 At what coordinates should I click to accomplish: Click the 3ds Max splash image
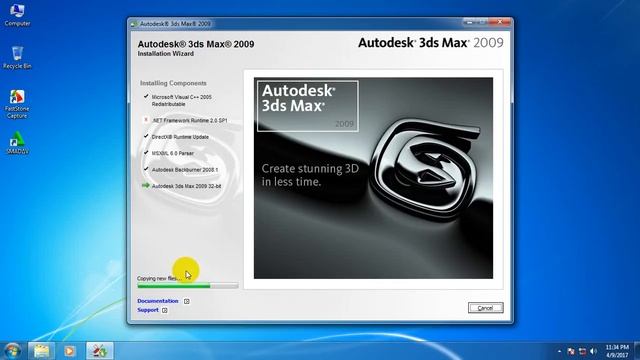(373, 178)
